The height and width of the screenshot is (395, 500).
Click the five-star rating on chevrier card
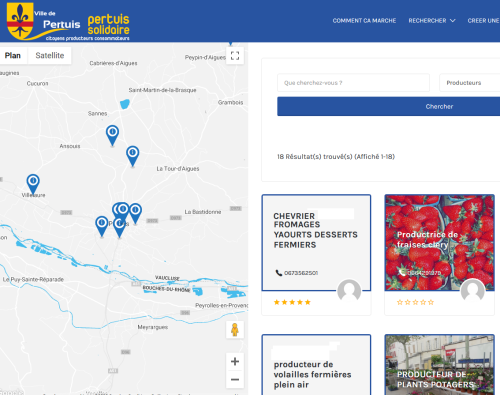(292, 302)
